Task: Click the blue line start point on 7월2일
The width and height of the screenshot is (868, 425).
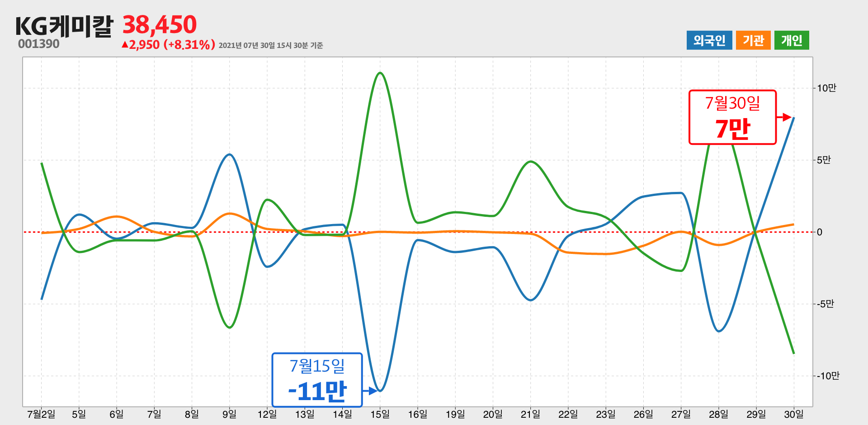Action: pos(42,299)
